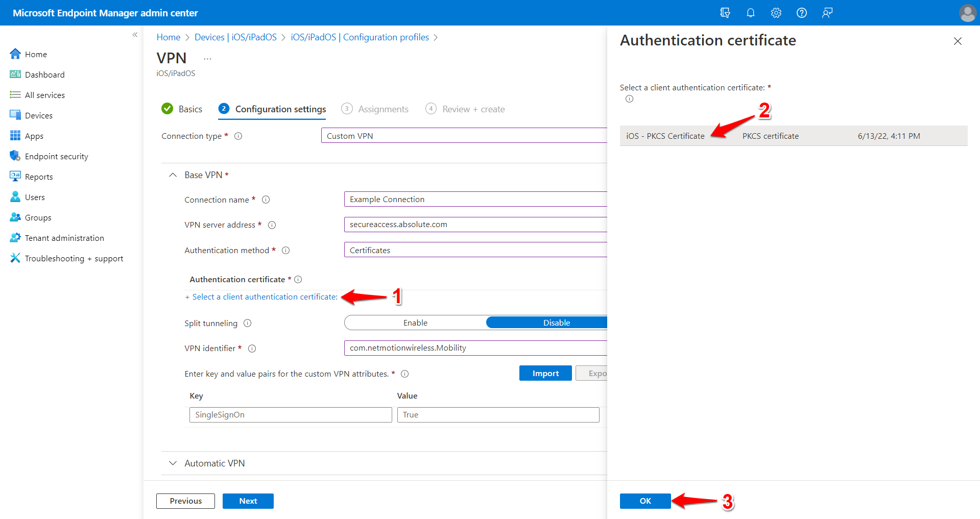The height and width of the screenshot is (519, 980).
Task: Open the help menu icon
Action: (x=801, y=13)
